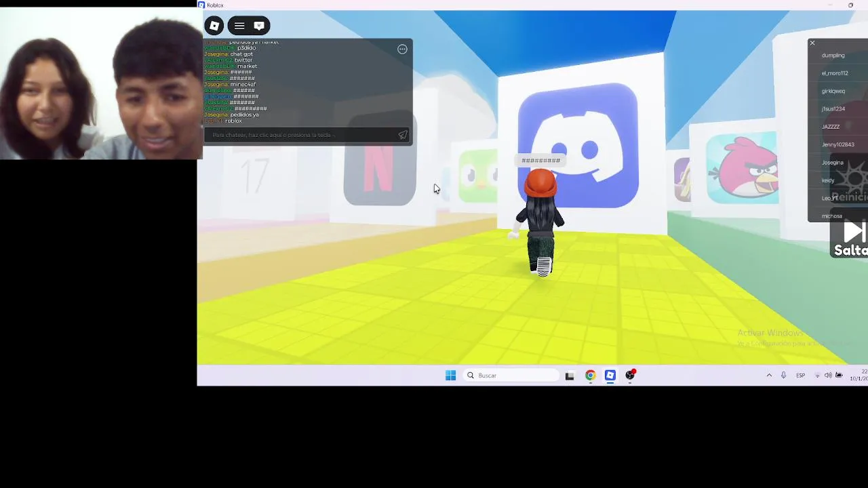Image resolution: width=868 pixels, height=488 pixels.
Task: Open the battery tray icon
Action: pyautogui.click(x=839, y=375)
